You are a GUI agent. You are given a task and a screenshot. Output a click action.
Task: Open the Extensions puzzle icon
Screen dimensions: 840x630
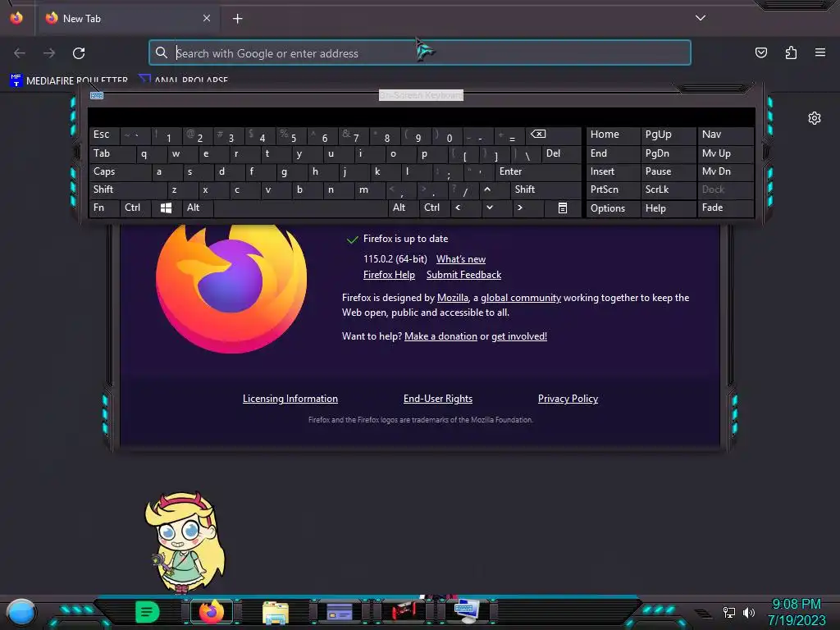[x=791, y=52]
